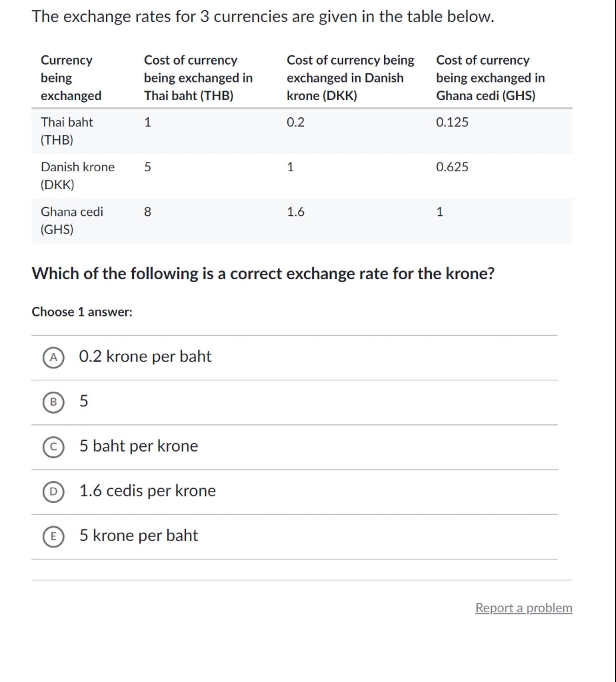Image resolution: width=616 pixels, height=682 pixels.
Task: Click the 0.125 value in the table
Action: pyautogui.click(x=452, y=122)
